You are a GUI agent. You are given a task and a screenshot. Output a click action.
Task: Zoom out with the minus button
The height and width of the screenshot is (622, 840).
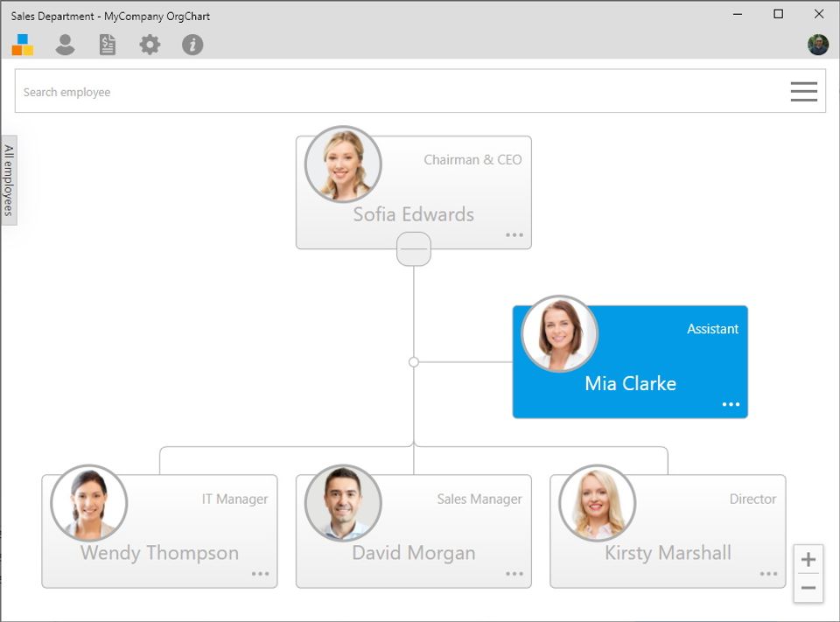pos(808,588)
